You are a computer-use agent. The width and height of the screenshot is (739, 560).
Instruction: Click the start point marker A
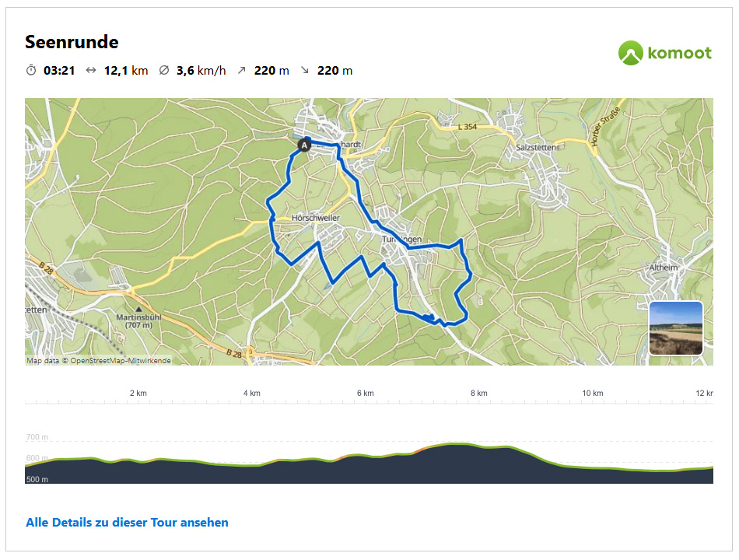click(x=304, y=145)
